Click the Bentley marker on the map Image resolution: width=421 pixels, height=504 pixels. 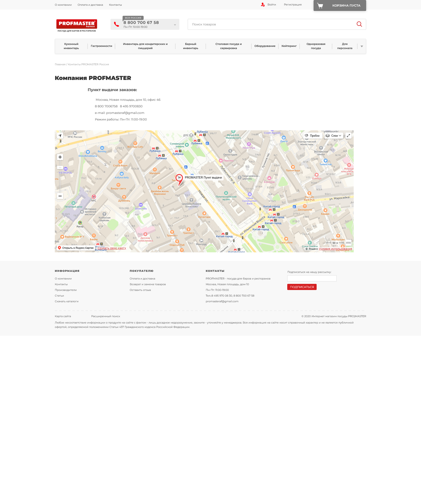102,148
